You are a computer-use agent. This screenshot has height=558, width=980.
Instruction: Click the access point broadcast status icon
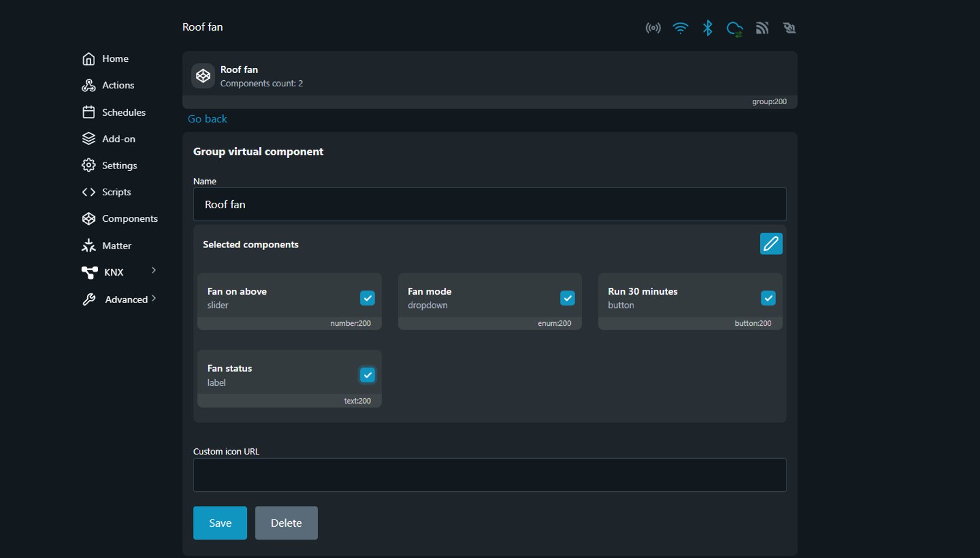tap(653, 28)
